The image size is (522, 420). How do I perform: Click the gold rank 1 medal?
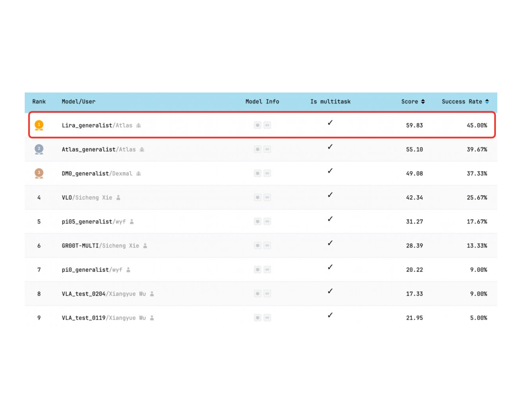pyautogui.click(x=39, y=125)
